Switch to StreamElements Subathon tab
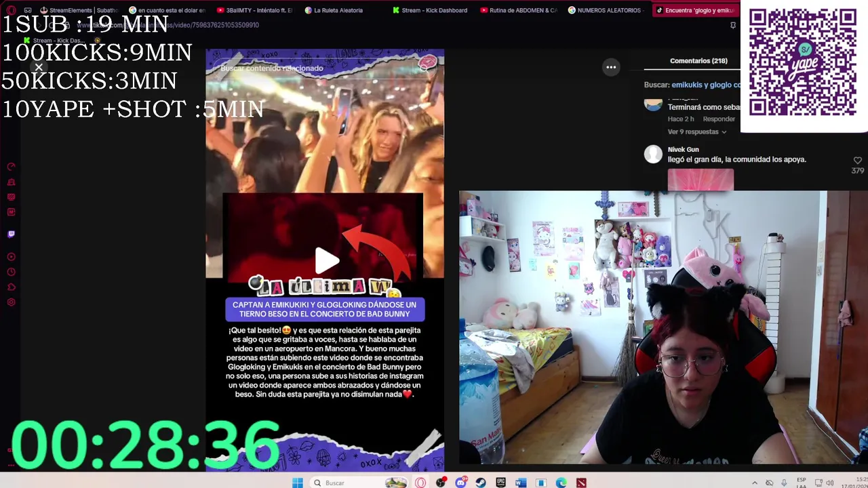Viewport: 868px width, 488px height. click(x=79, y=10)
